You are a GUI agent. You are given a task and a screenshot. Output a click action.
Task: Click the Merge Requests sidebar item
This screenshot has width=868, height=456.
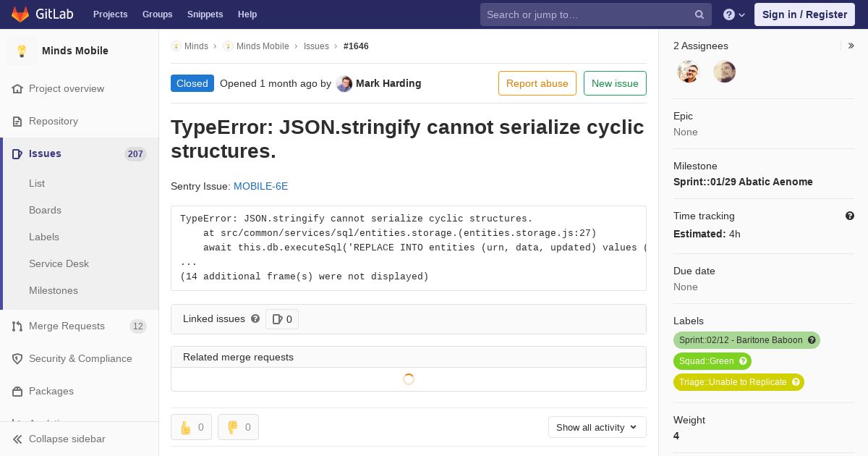[x=80, y=326]
